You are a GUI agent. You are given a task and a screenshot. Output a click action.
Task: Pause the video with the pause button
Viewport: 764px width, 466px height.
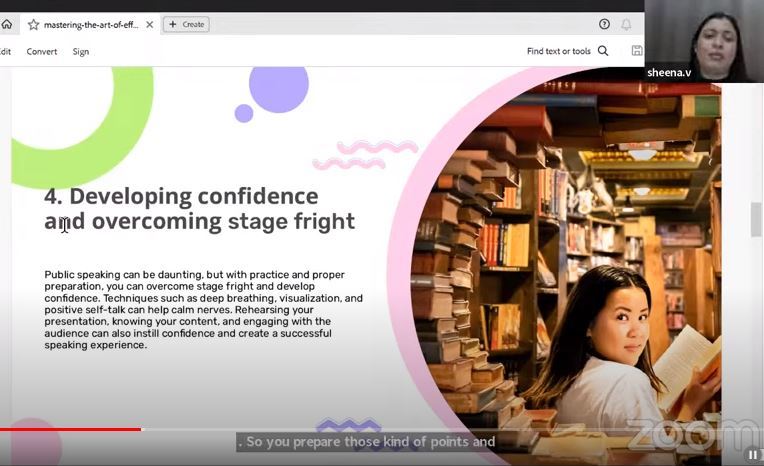point(753,455)
